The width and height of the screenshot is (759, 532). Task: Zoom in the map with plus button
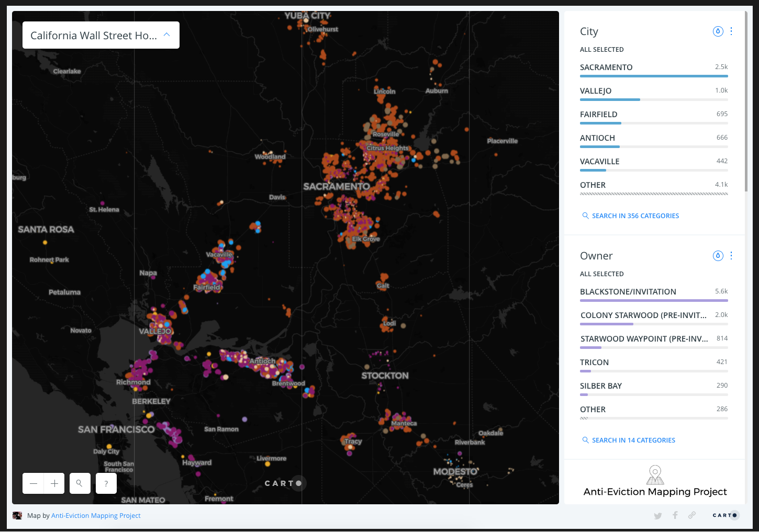(x=54, y=483)
